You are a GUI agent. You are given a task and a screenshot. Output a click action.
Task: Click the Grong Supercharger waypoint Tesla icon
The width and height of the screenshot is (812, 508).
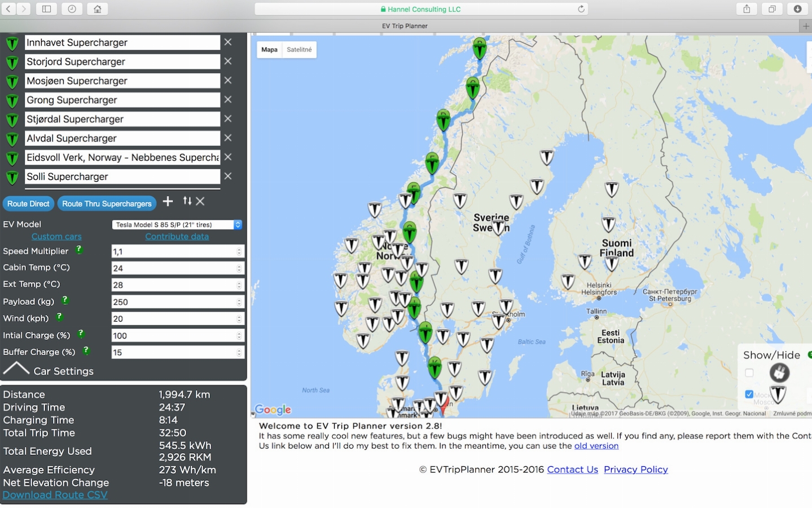point(12,101)
